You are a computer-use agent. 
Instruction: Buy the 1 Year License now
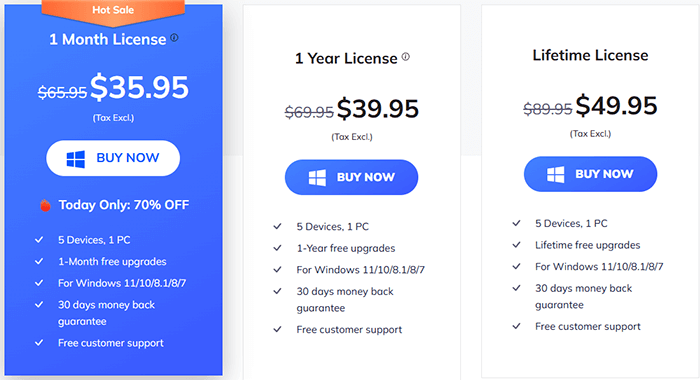point(351,177)
